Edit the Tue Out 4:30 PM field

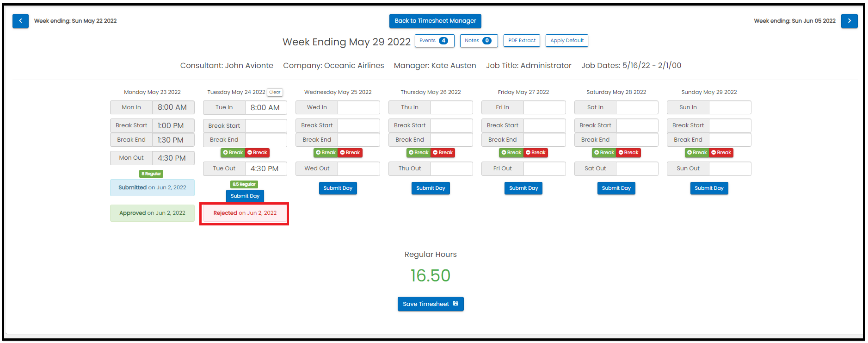tap(266, 168)
